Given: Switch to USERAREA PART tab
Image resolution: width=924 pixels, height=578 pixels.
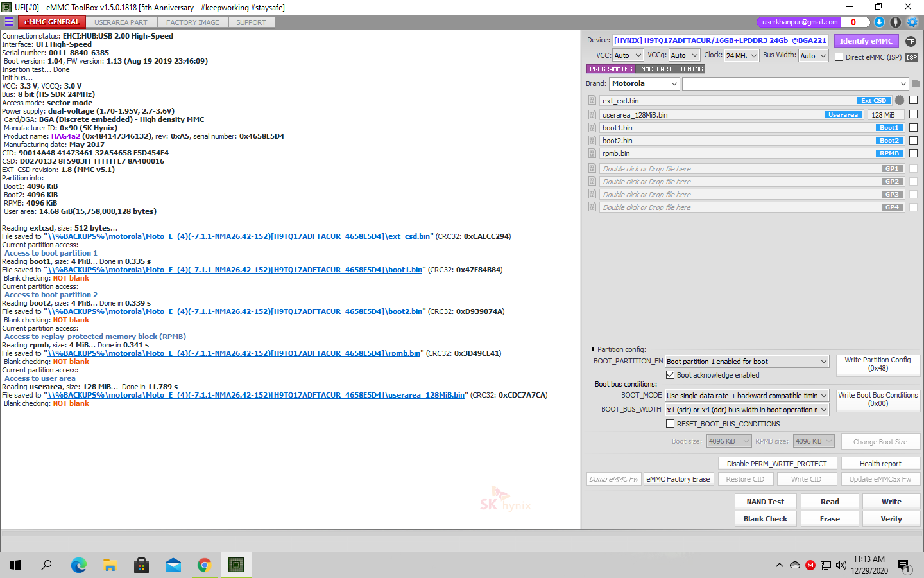Looking at the screenshot, I should [x=121, y=22].
